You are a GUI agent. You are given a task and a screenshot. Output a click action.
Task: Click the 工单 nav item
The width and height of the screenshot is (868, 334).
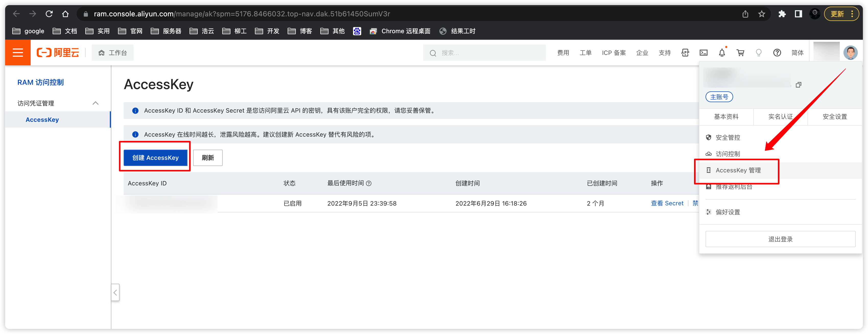(x=585, y=53)
